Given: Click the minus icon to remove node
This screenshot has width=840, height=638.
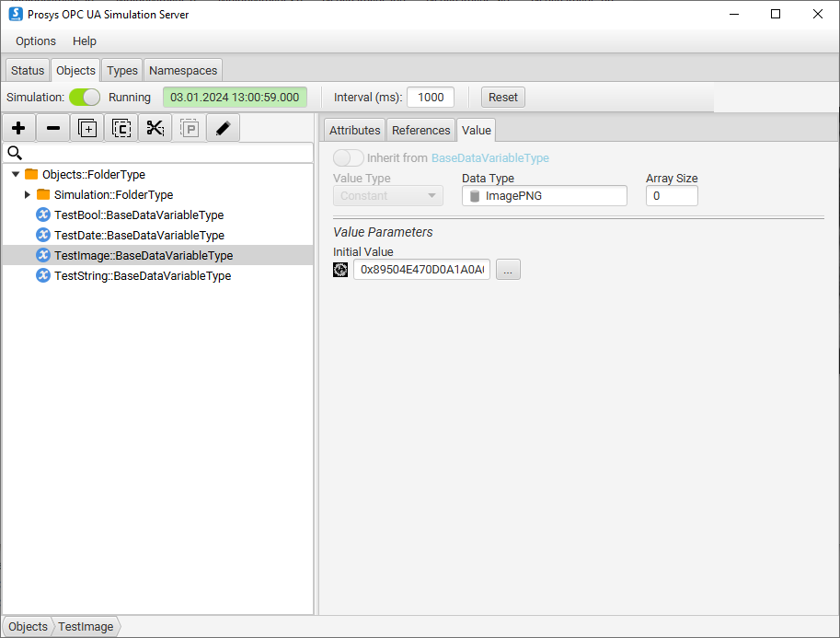Looking at the screenshot, I should 52,128.
